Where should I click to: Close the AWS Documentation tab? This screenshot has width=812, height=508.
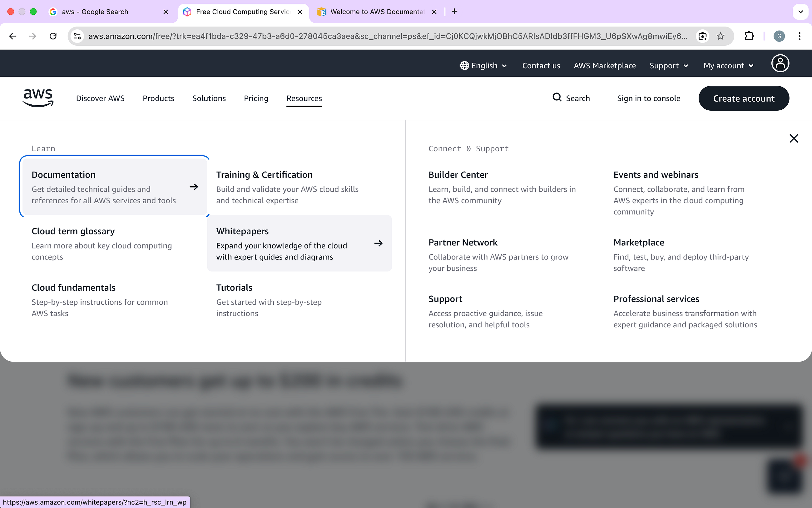[x=434, y=12]
